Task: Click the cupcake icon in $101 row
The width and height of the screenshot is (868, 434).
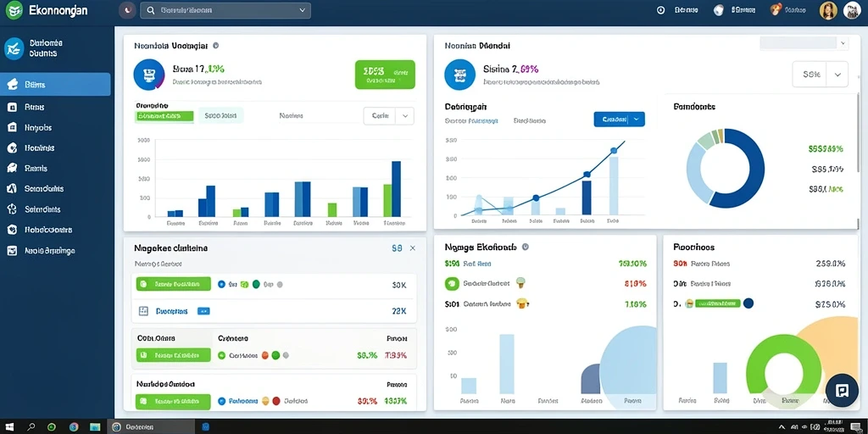Action: [522, 303]
